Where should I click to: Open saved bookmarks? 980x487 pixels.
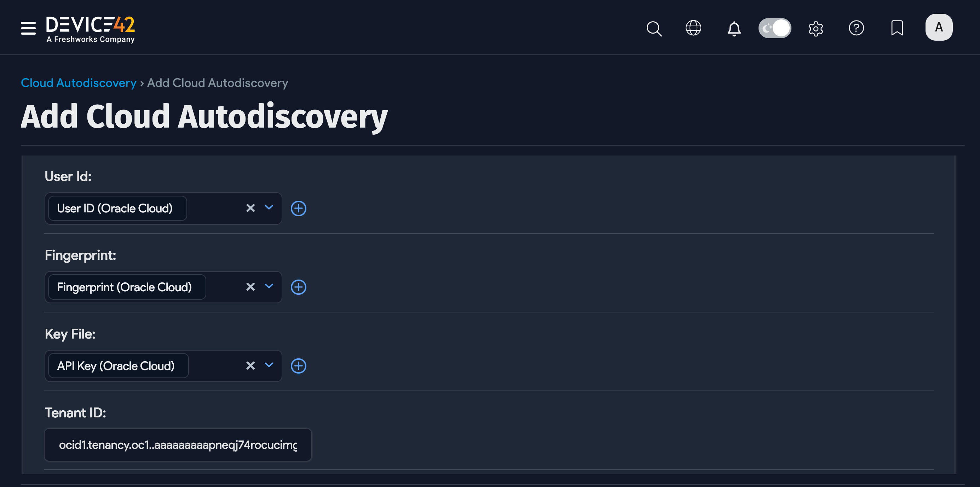897,28
